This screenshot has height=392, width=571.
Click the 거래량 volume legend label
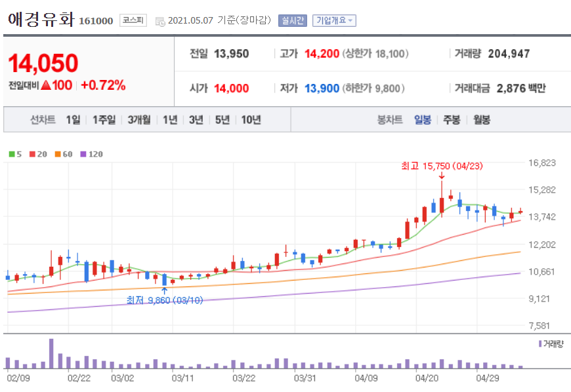click(x=553, y=343)
